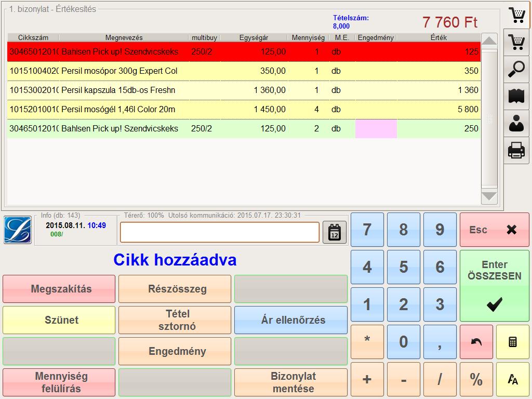Click scrollbar up arrow in item list
532x399 pixels.
pyautogui.click(x=489, y=41)
